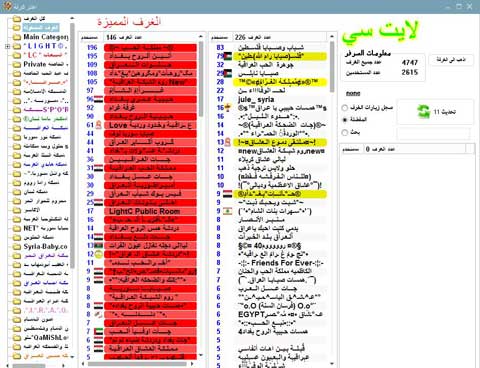Click folder icon beside Syria-Baby.co
Screen dimensions: 480x368
pyautogui.click(x=17, y=247)
